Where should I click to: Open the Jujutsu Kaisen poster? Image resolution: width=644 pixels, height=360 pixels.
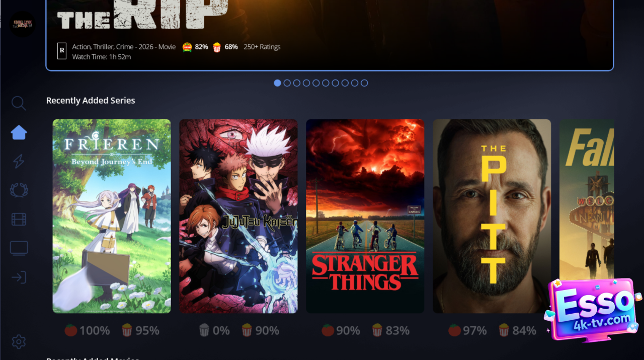[x=238, y=216]
